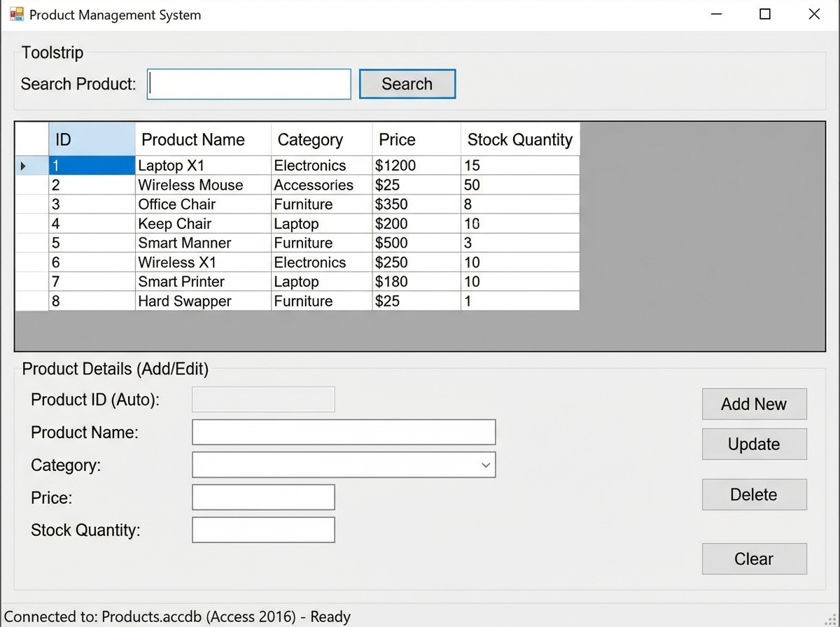The height and width of the screenshot is (627, 840).
Task: Click the Add New button
Action: (x=754, y=404)
